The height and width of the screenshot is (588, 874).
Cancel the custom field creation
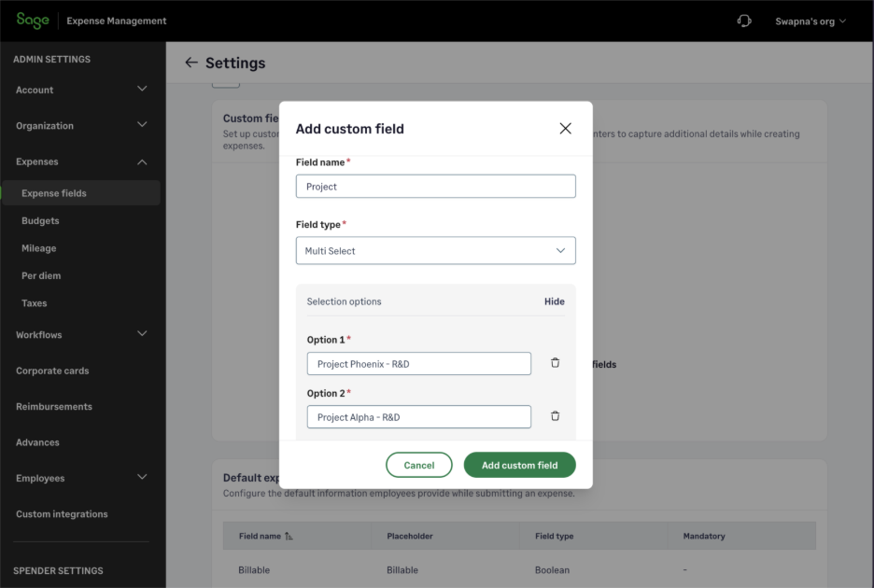418,464
